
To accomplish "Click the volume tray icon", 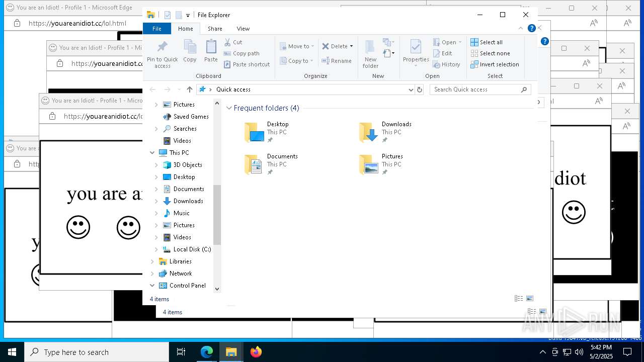I will tap(579, 352).
